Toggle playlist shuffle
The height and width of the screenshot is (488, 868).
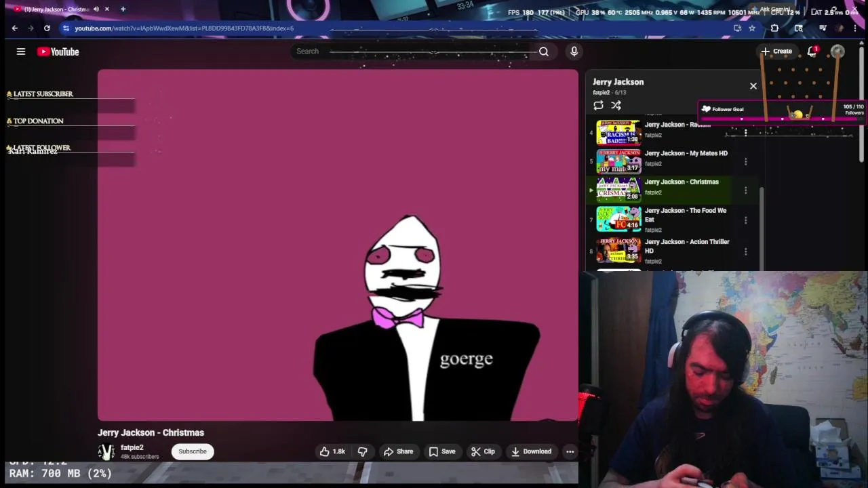tap(616, 105)
